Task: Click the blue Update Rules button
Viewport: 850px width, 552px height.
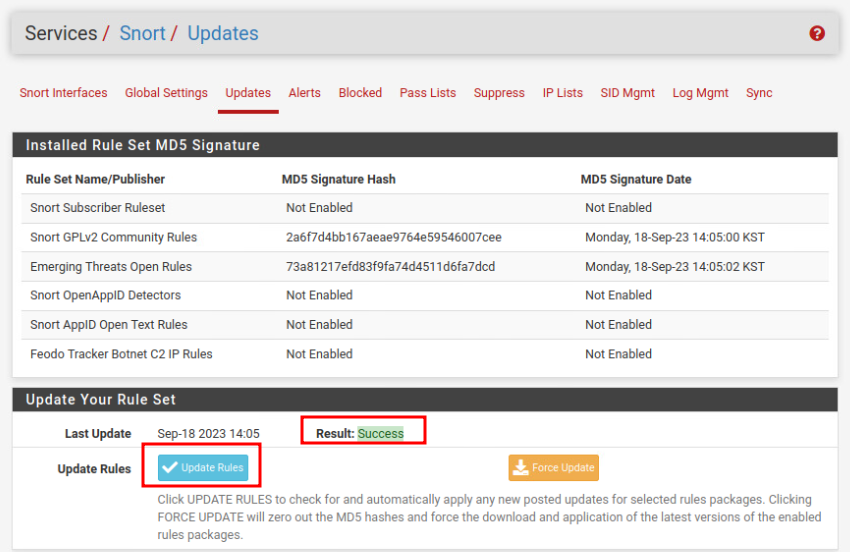Action: 203,467
